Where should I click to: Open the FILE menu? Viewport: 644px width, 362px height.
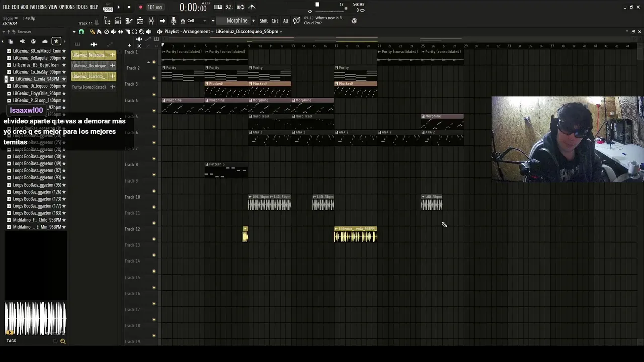tap(6, 7)
